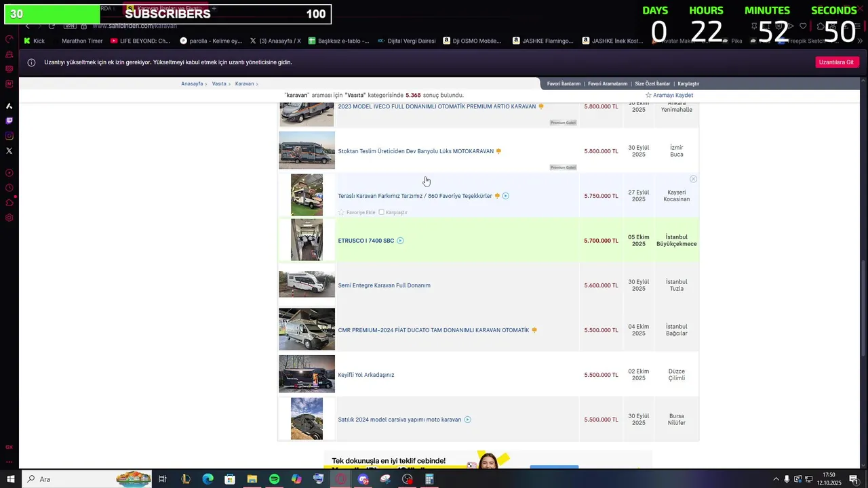Open Calculator from the taskbar
The image size is (868, 488).
[x=429, y=479]
